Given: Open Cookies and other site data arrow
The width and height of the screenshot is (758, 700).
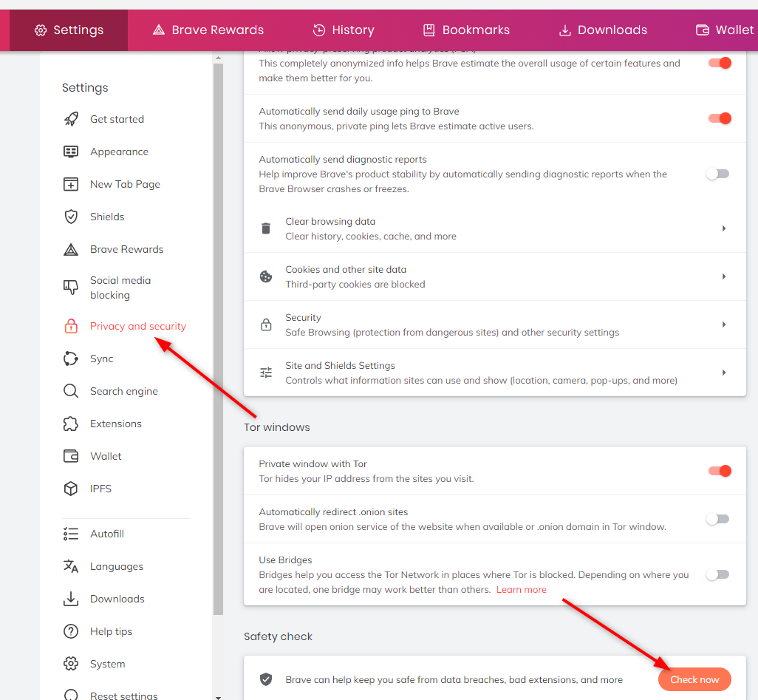Looking at the screenshot, I should point(724,276).
